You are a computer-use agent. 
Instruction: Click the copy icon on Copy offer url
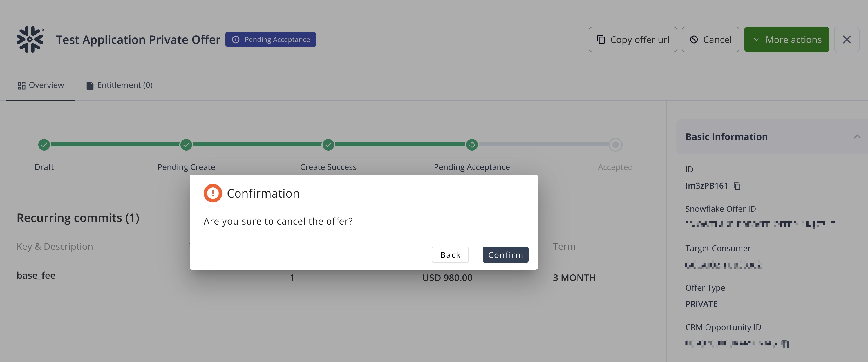601,39
